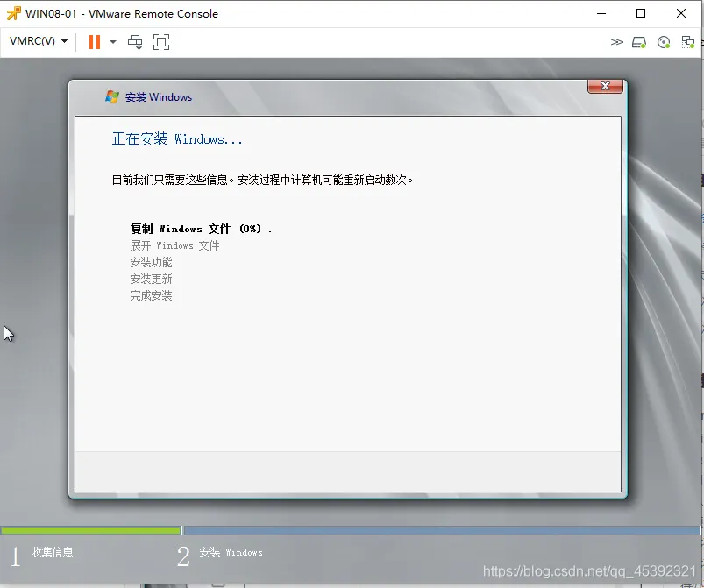Select the '复制 Windows 文件 (0%)' step

201,229
